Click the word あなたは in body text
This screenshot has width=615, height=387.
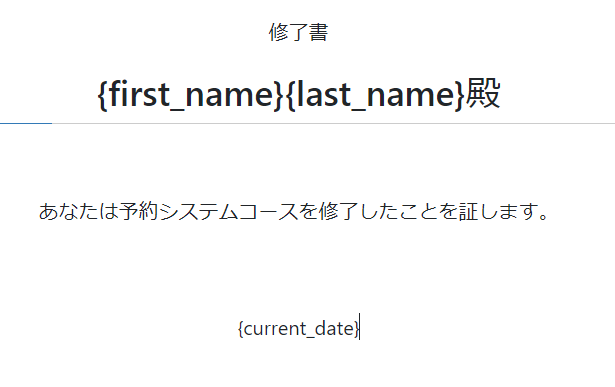coord(78,211)
